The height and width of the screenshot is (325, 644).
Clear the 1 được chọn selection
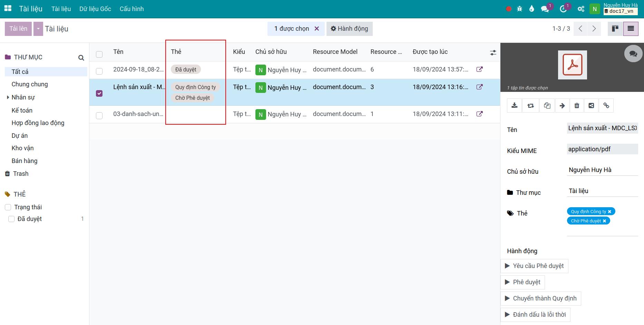pyautogui.click(x=316, y=29)
